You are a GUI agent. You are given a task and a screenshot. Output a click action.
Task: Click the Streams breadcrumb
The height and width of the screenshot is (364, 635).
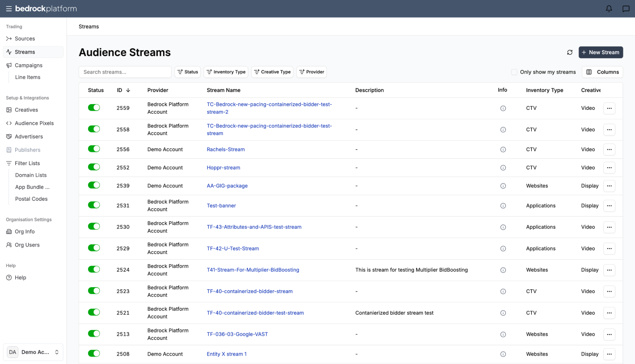[89, 26]
